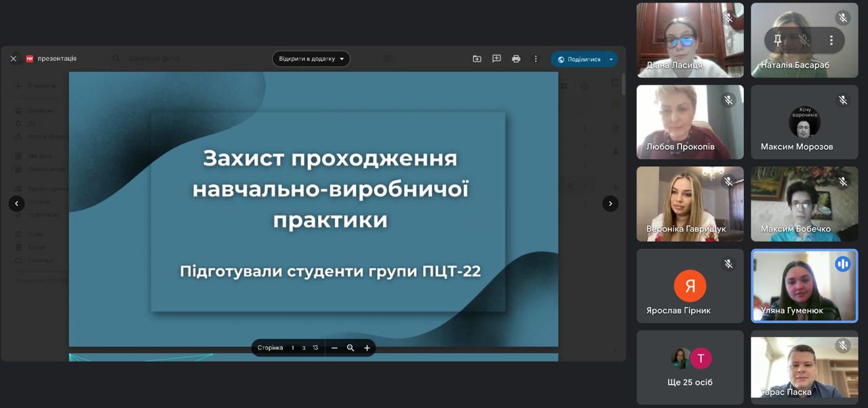868x408 pixels.
Task: Click the print icon in the preview toolbar
Action: (x=516, y=59)
